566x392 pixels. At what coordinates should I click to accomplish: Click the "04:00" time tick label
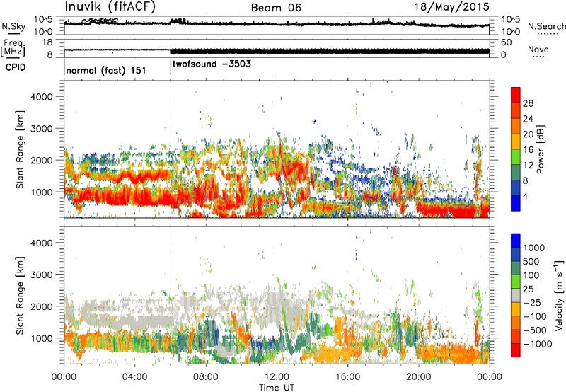tap(135, 377)
